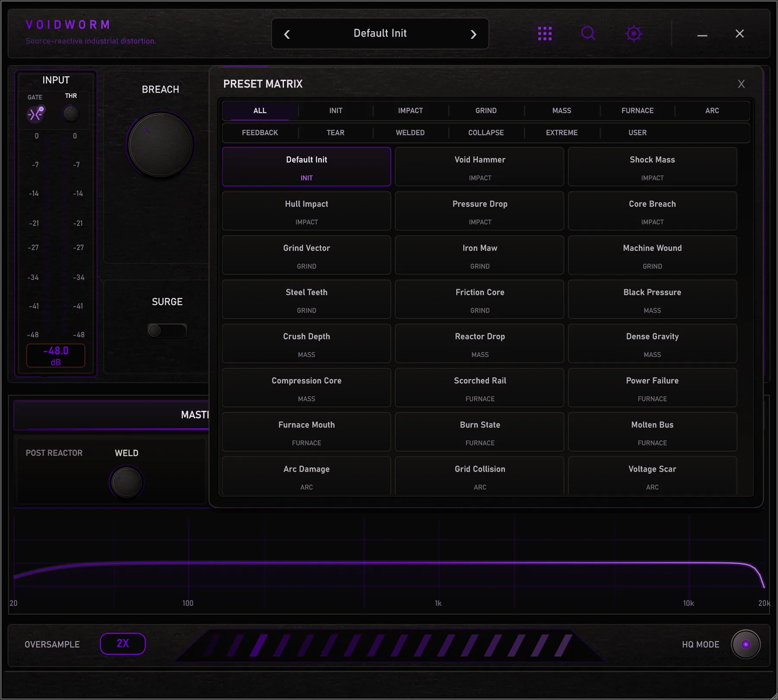This screenshot has width=778, height=700.
Task: Load the Shock Mass preset
Action: pyautogui.click(x=653, y=167)
